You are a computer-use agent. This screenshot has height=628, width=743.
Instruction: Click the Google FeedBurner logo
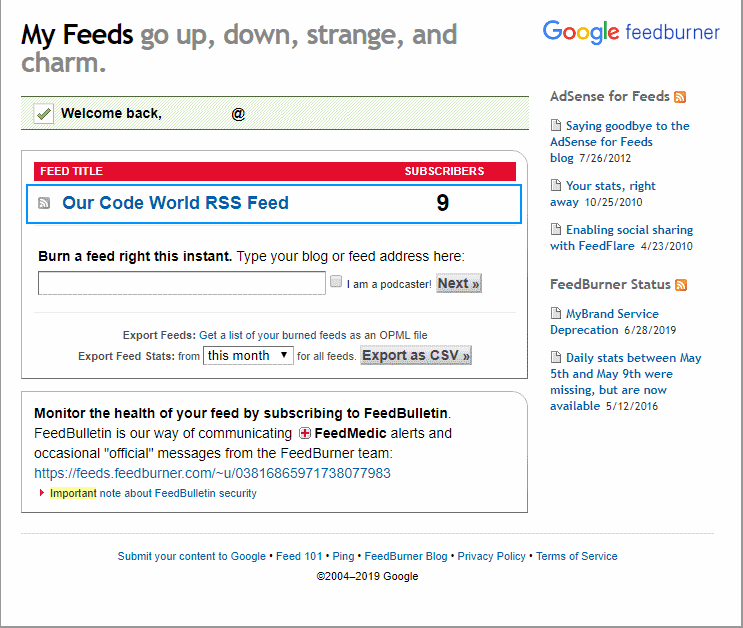coord(631,32)
